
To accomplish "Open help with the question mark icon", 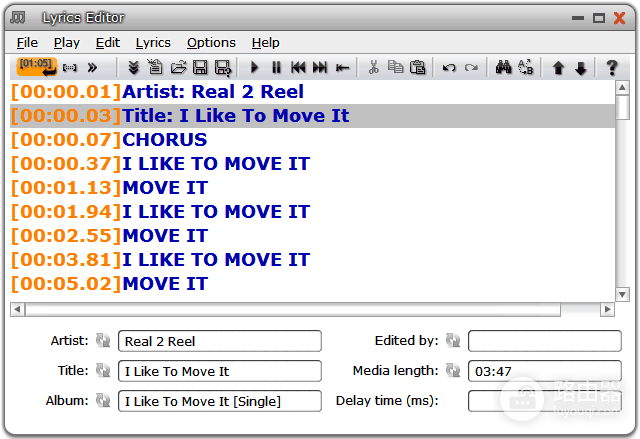I will pos(611,68).
